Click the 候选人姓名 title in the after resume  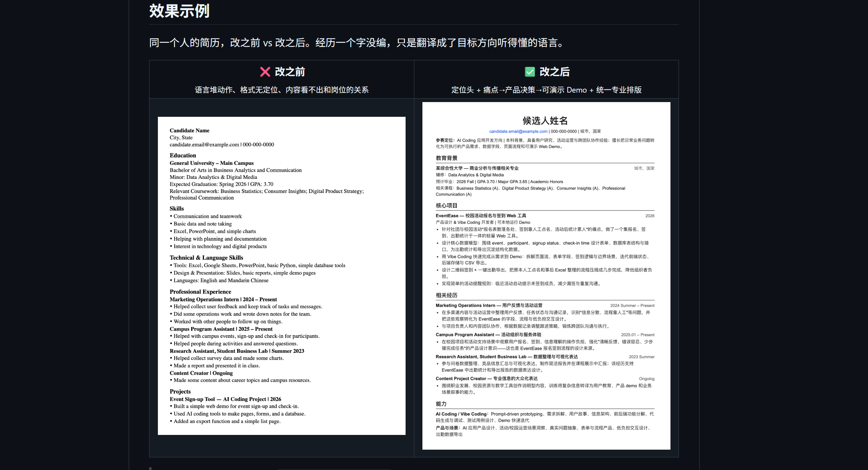545,121
